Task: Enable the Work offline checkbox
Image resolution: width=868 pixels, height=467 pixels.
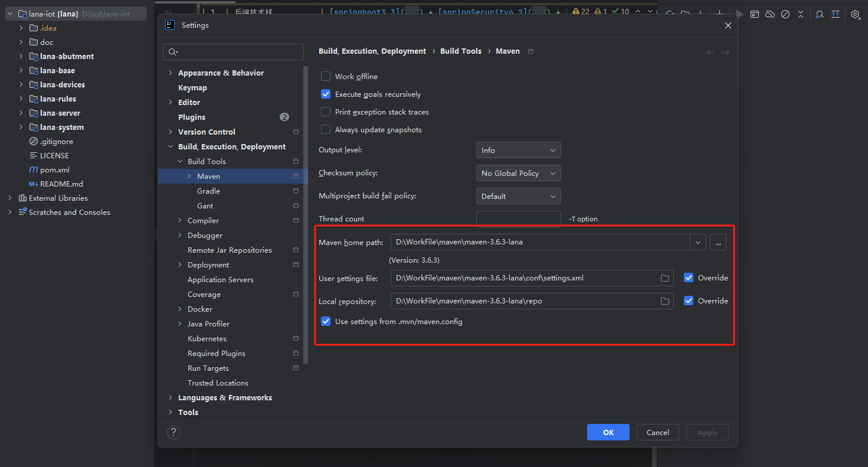Action: point(326,77)
